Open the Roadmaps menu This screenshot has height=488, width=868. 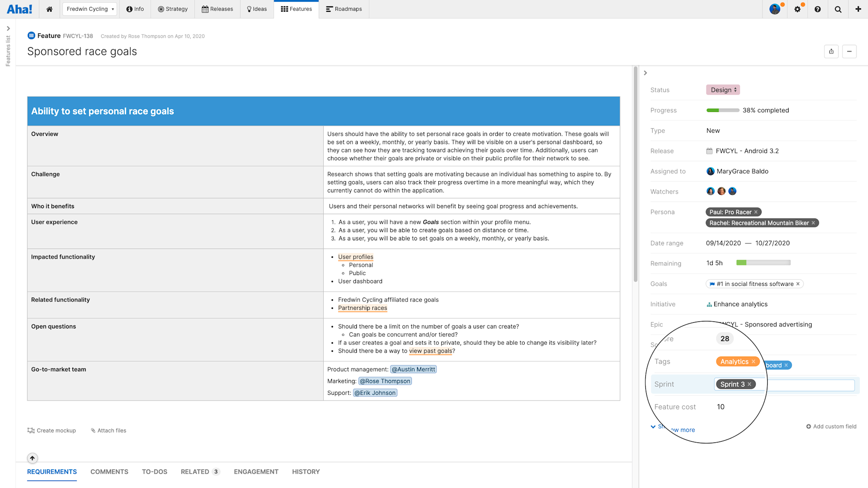pos(344,9)
